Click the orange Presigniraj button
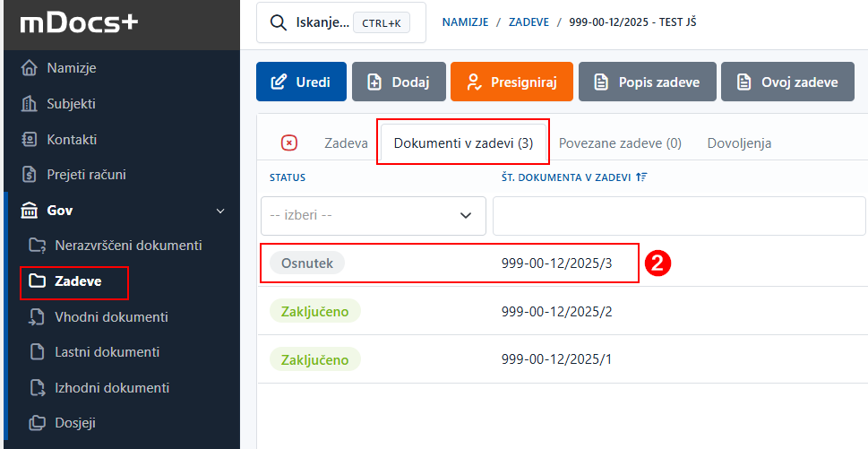Screen dimensions: 868x449 [x=511, y=82]
